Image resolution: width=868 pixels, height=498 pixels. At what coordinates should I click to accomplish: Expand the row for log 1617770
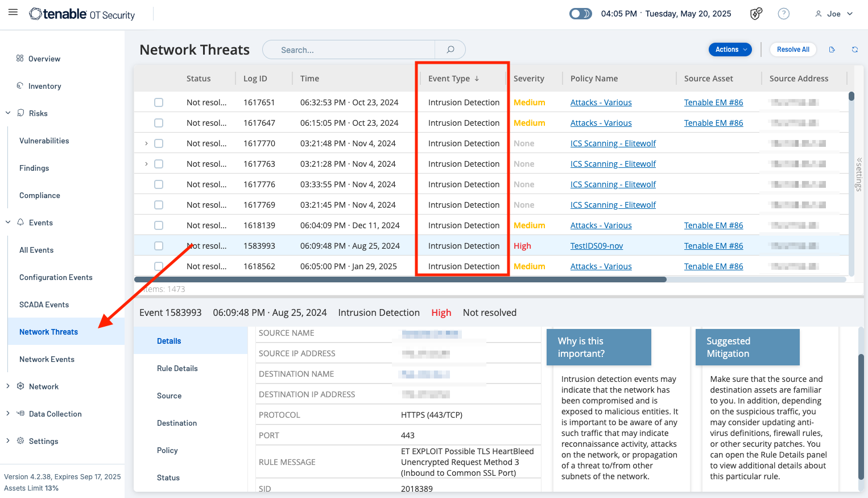146,143
